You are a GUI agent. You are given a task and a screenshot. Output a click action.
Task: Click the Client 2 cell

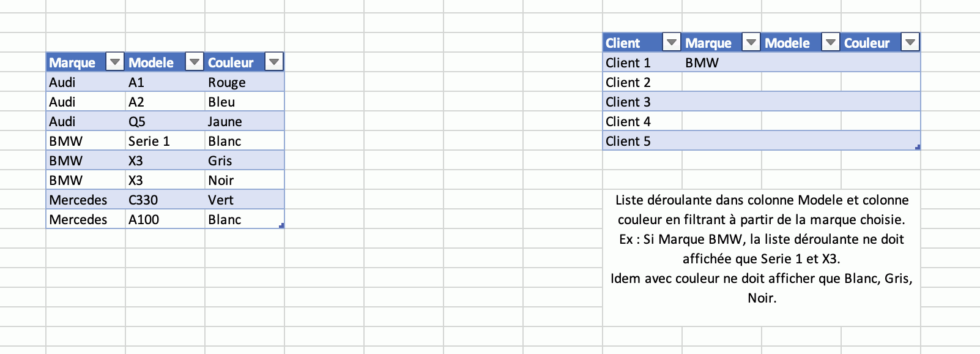pos(641,82)
